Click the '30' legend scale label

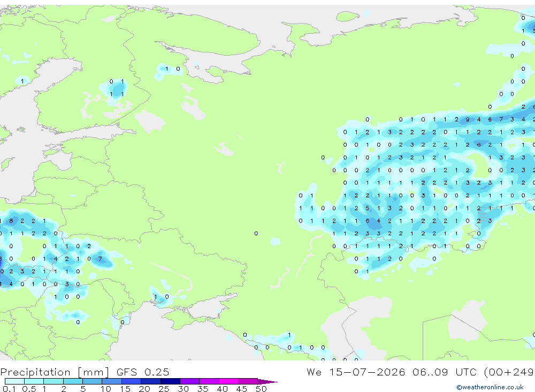coord(183,389)
